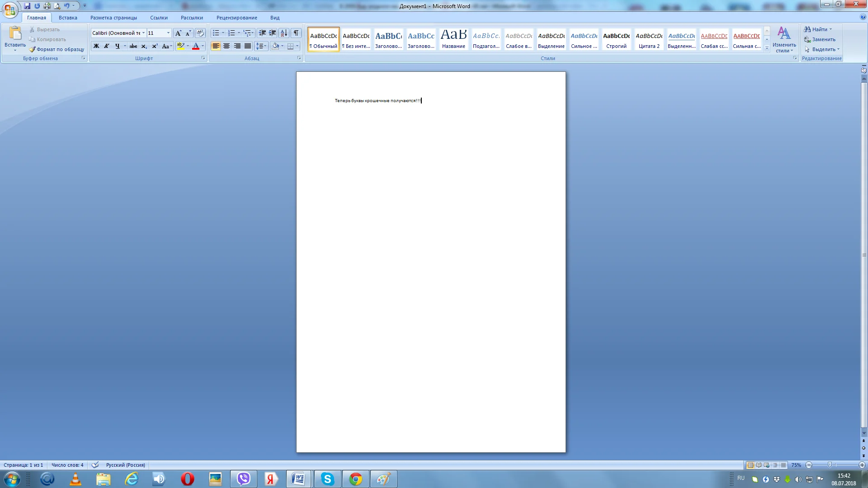Open the Разметка страницы tab
The width and height of the screenshot is (868, 488).
[113, 18]
